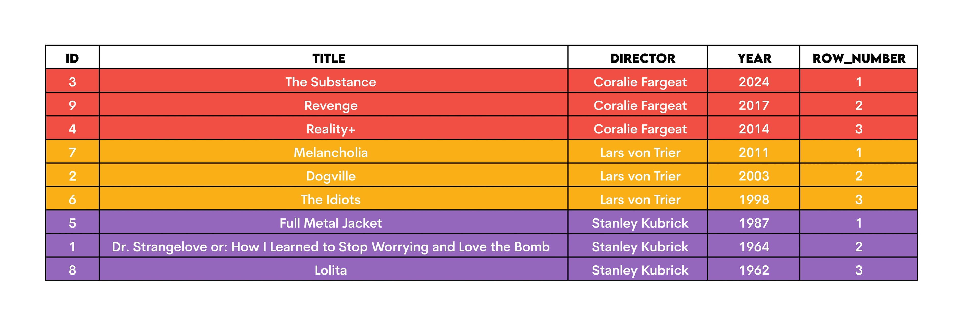Viewport: 980px width, 336px height.
Task: Select the Revenge title cell
Action: pos(330,105)
